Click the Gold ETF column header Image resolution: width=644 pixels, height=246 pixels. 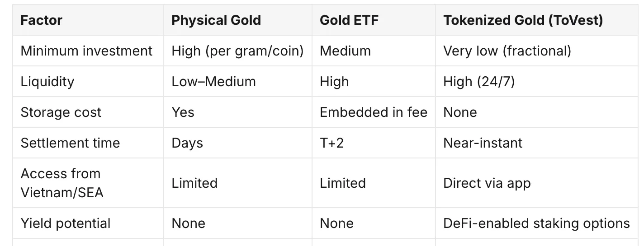click(349, 20)
